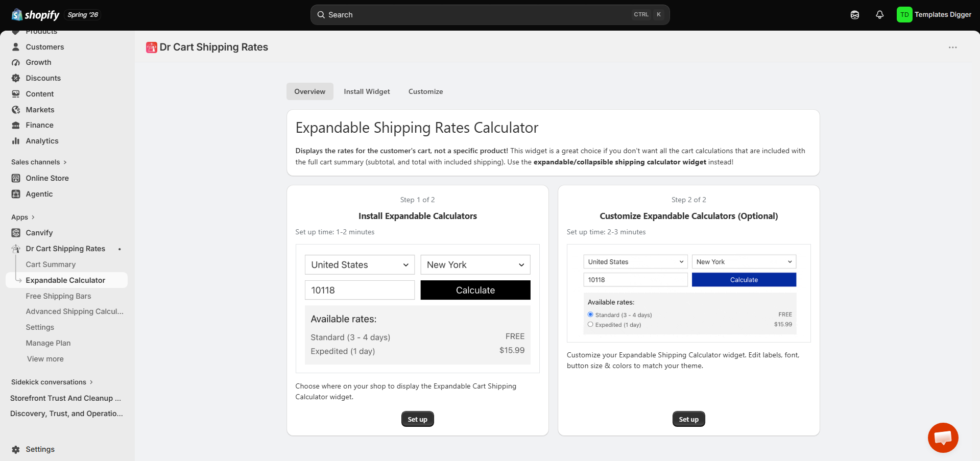
Task: Open the large United States country dropdown
Action: 360,265
